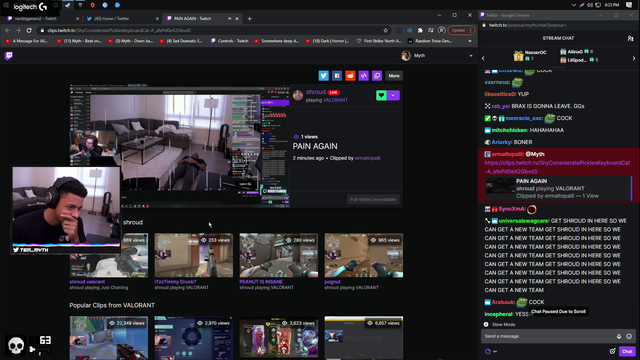Image resolution: width=640 pixels, height=360 pixels.
Task: Open chat settings gear icon
Action: coord(612,351)
